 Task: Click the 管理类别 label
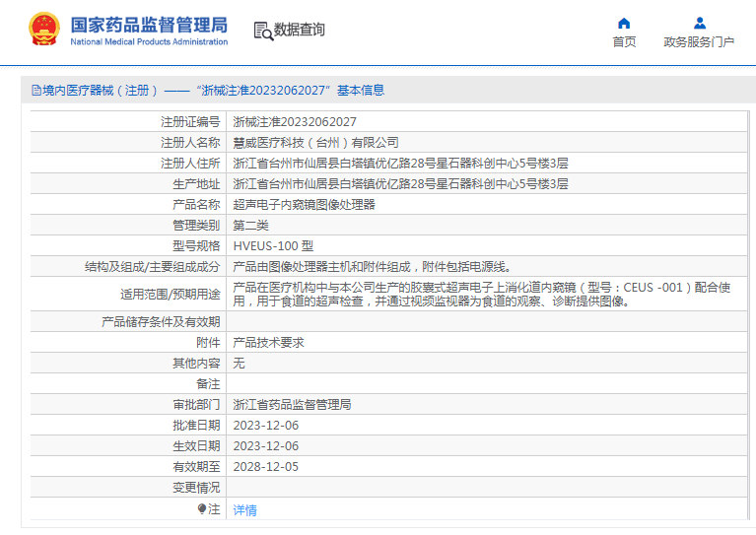point(196,226)
